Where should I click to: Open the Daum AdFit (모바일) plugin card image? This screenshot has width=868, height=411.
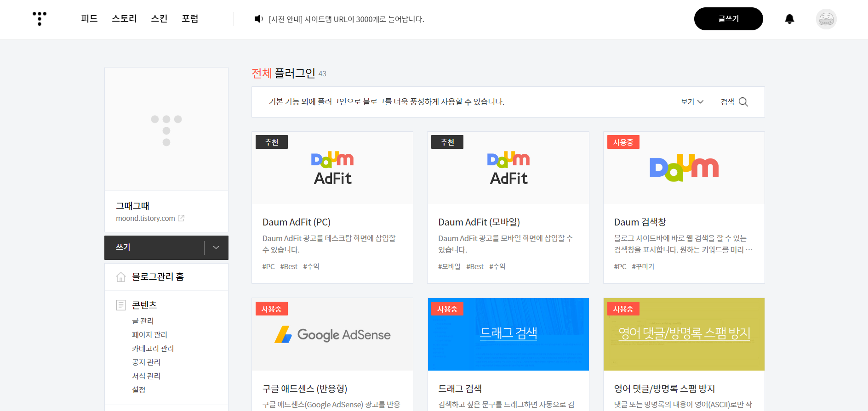click(508, 168)
